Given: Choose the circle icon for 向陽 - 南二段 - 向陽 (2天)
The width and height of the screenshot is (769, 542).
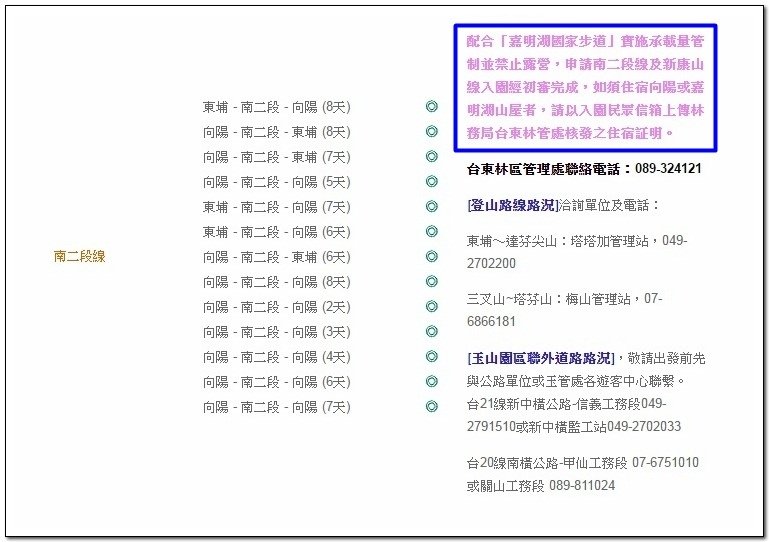Looking at the screenshot, I should click(x=432, y=307).
